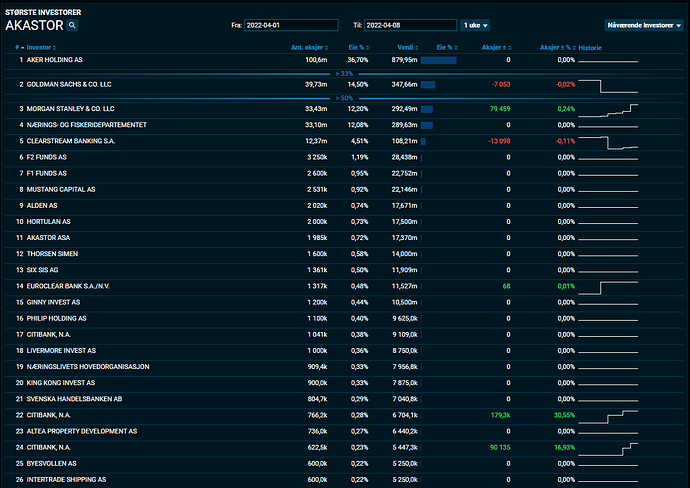Sort by 'Verdi' column header
The image size is (690, 488).
(x=407, y=47)
